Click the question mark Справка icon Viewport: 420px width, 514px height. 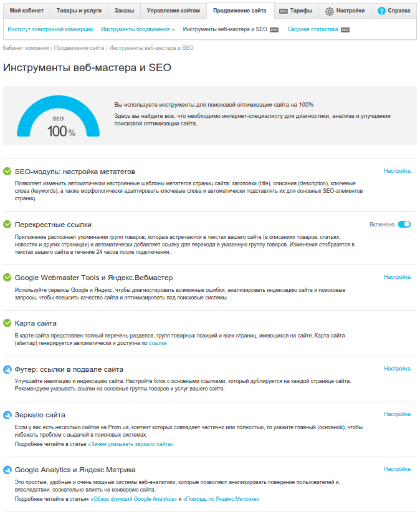pyautogui.click(x=382, y=11)
